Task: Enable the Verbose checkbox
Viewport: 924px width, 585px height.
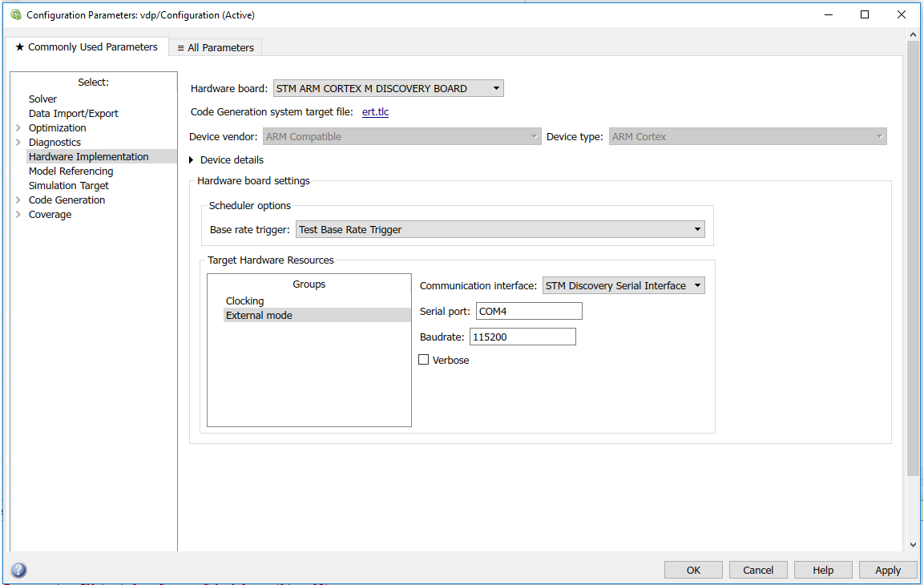Action: [x=424, y=361]
